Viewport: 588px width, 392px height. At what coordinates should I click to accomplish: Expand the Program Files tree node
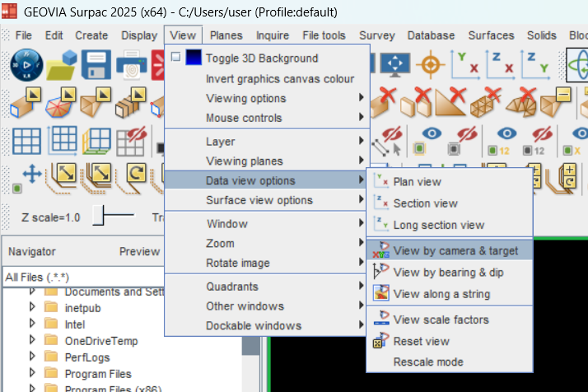pyautogui.click(x=32, y=373)
